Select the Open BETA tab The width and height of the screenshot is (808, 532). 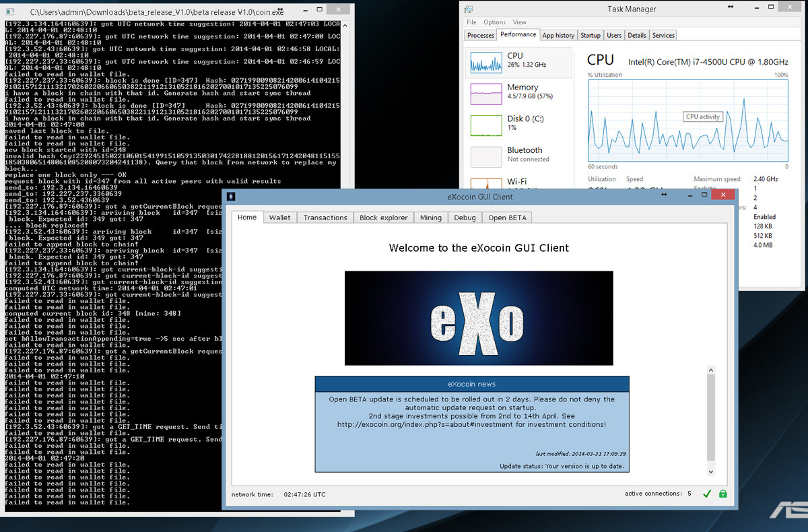pos(508,218)
